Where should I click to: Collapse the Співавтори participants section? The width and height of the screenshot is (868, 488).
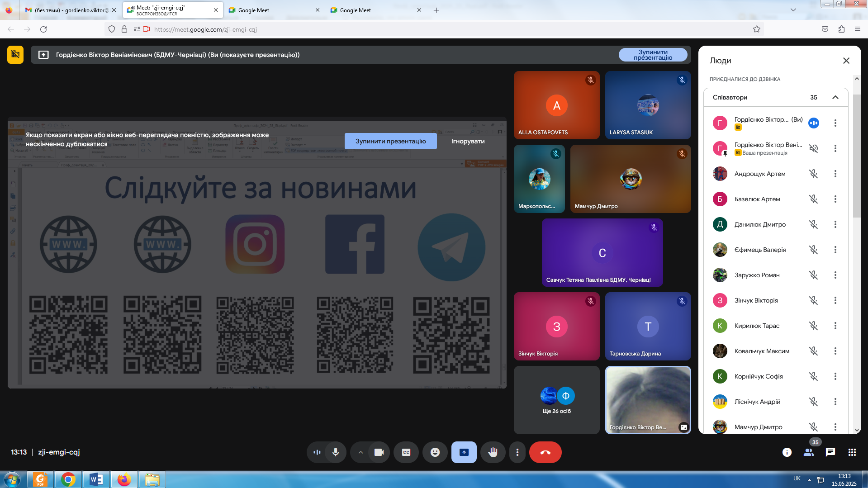pyautogui.click(x=835, y=97)
